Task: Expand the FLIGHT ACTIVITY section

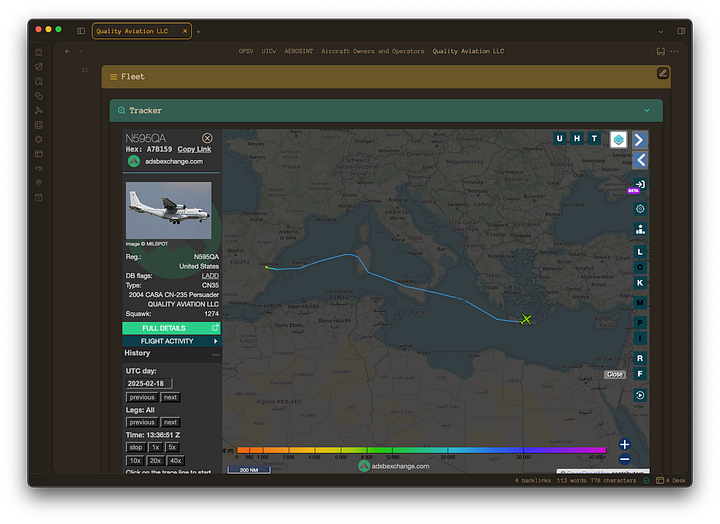Action: click(171, 341)
